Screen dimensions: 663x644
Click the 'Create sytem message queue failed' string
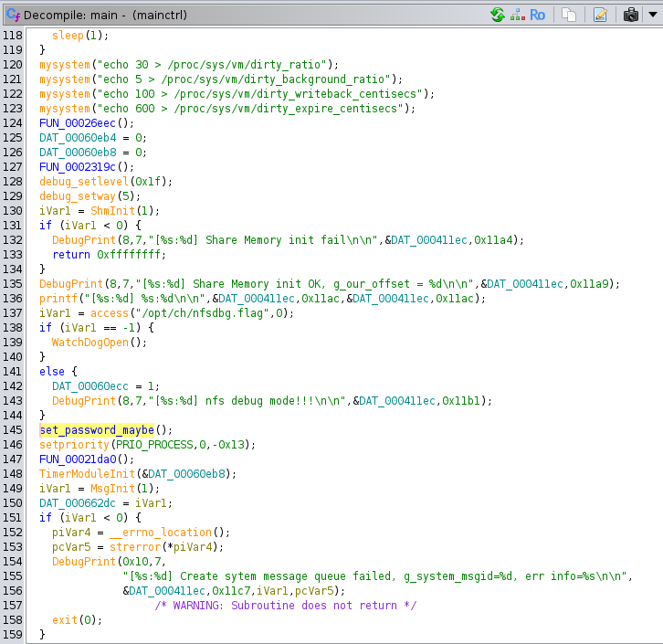[x=374, y=576]
